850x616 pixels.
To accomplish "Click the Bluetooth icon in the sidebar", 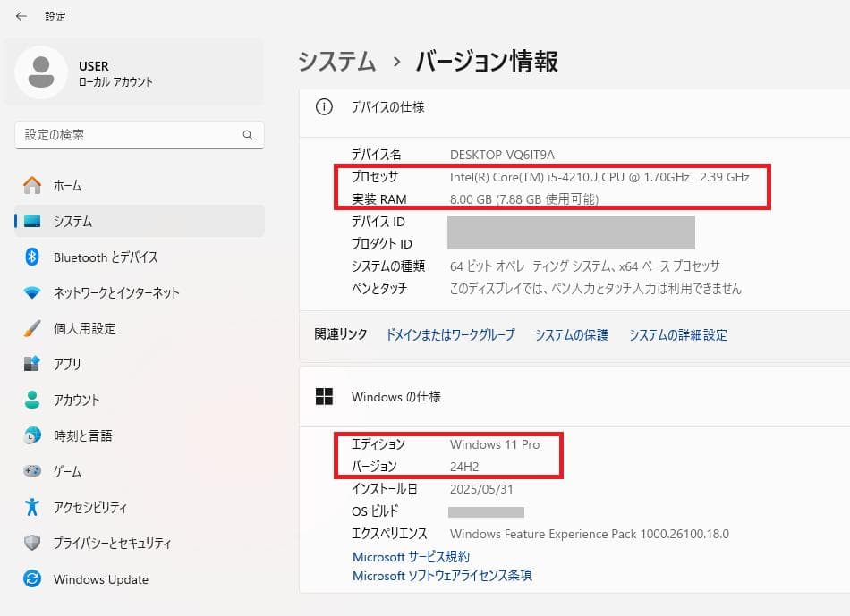I will [x=32, y=257].
